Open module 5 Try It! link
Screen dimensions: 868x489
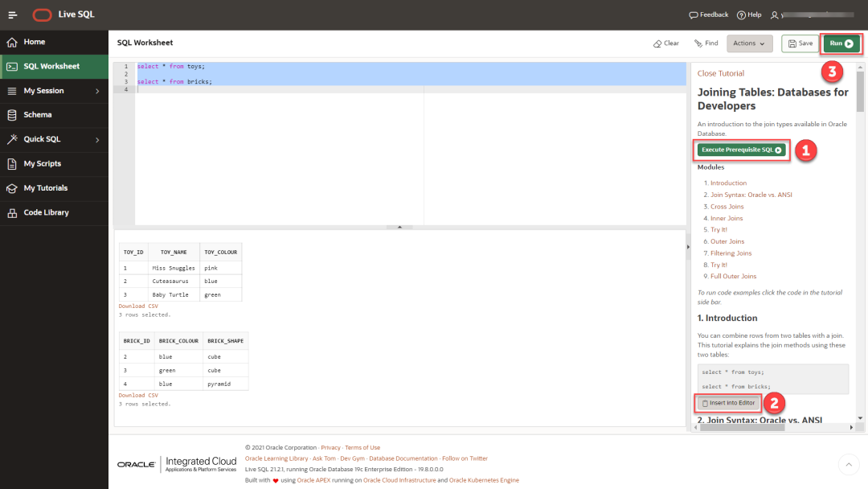[719, 230]
